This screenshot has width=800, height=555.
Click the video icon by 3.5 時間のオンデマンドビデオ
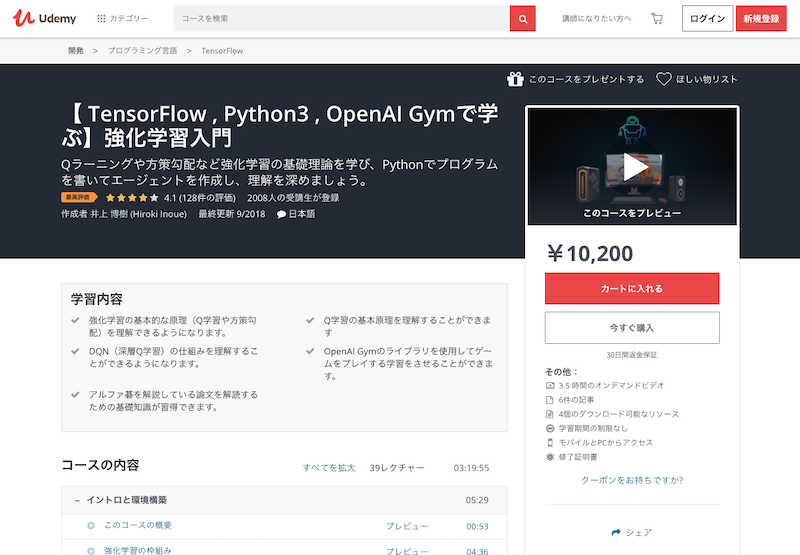click(x=550, y=386)
